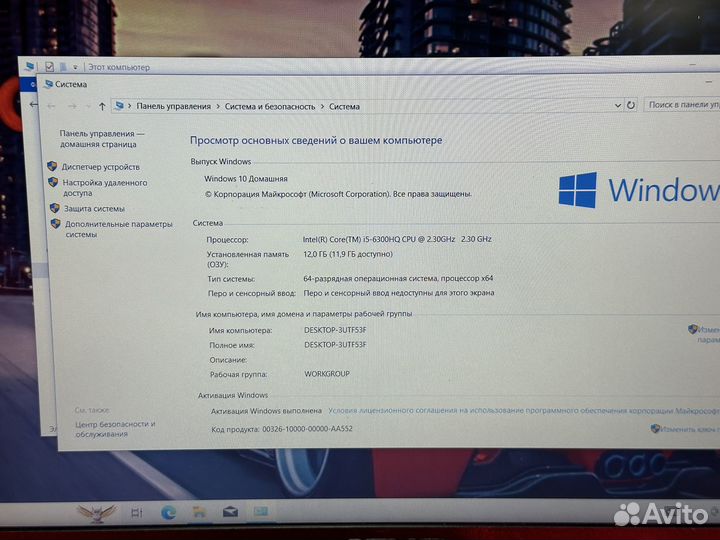Viewport: 720px width, 540px height.
Task: Open the Mail app from the taskbar
Action: tap(231, 512)
